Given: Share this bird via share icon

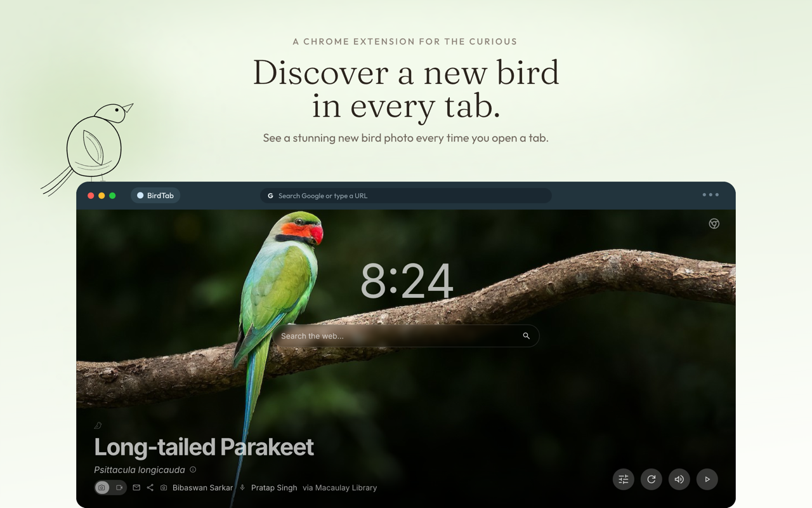Looking at the screenshot, I should (x=150, y=488).
